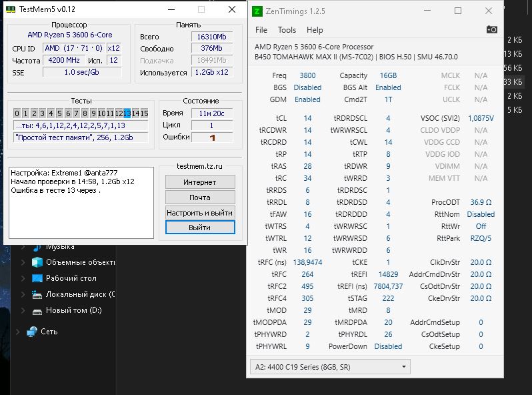
Task: Click the VSOC (SVI2) 1,0875V value
Action: [481, 118]
